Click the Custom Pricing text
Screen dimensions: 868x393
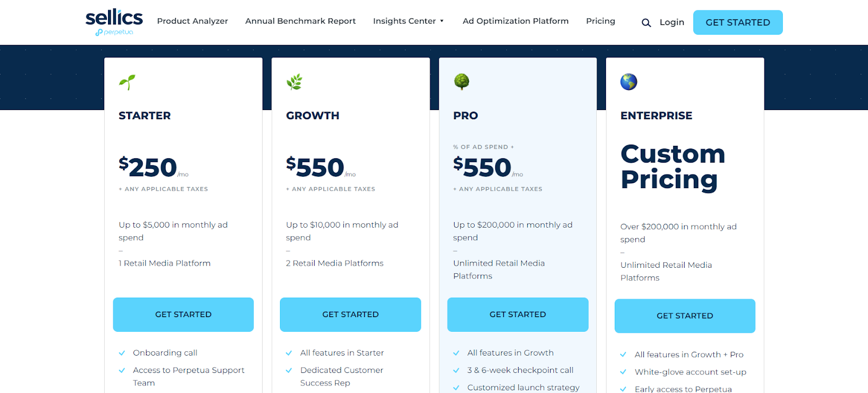(x=673, y=167)
